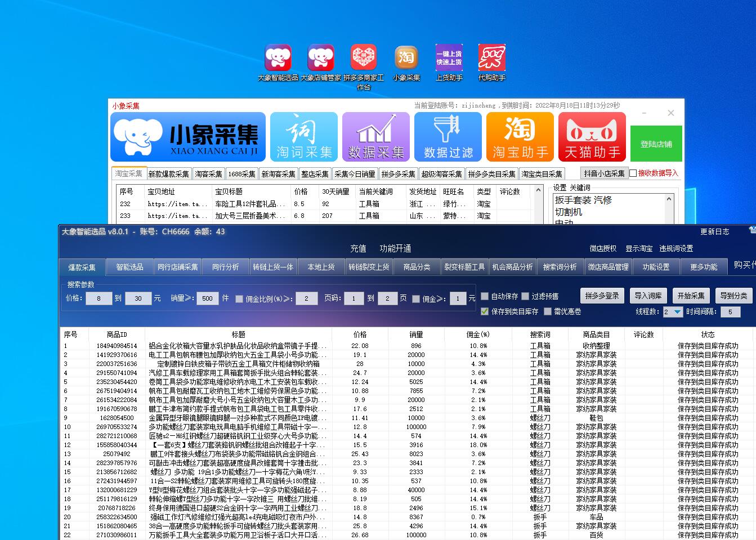Screen dimensions: 756x540
Task: Open 大象智能选品 desktop icon
Action: (278, 63)
